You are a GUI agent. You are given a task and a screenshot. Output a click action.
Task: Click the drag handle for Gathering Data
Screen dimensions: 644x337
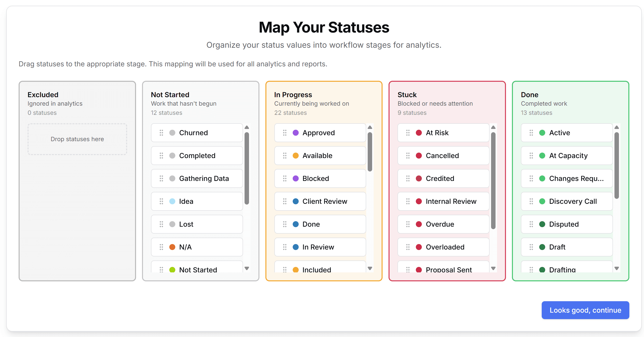(161, 178)
